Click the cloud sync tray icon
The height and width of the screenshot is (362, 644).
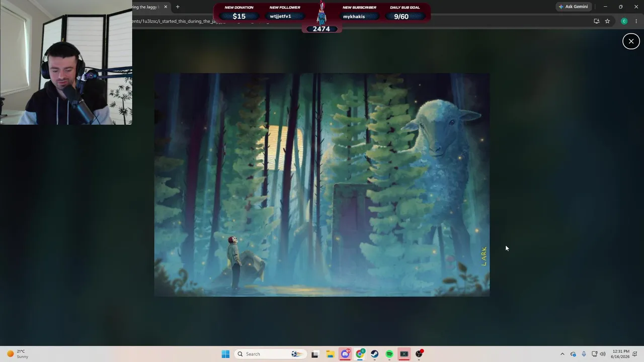573,354
